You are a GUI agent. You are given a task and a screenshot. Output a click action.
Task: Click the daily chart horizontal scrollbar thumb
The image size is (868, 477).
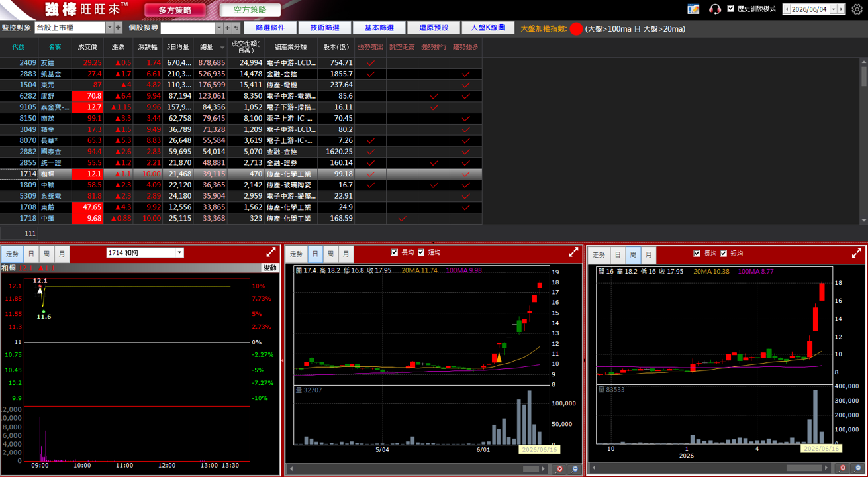click(530, 469)
